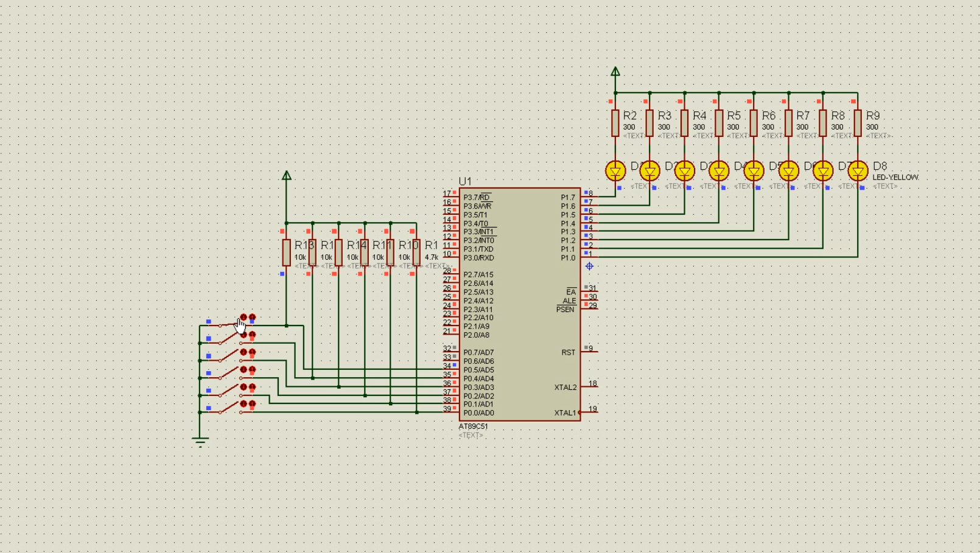Click the 300 value under R9
This screenshot has width=980, height=553.
pyautogui.click(x=872, y=127)
